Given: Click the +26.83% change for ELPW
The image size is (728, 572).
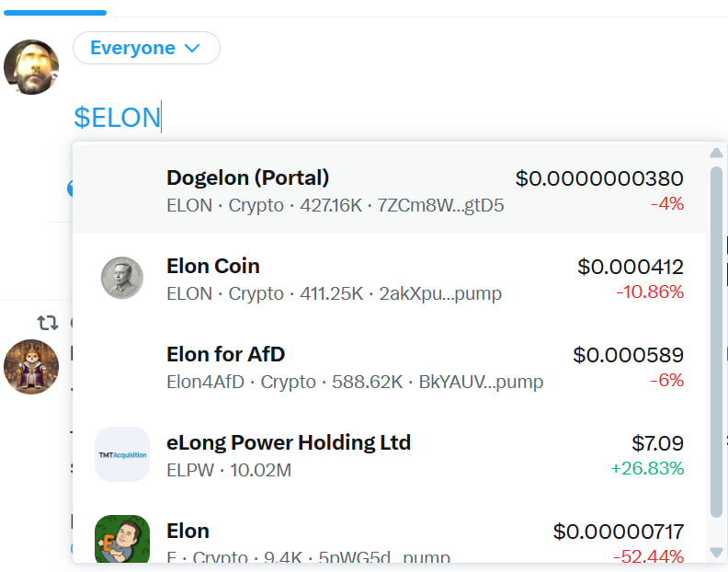Looking at the screenshot, I should click(647, 468).
